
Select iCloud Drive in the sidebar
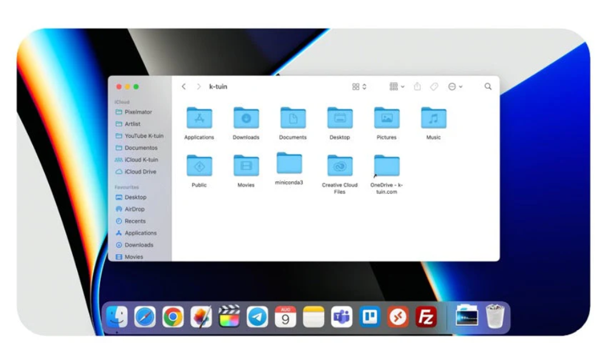[x=140, y=172]
